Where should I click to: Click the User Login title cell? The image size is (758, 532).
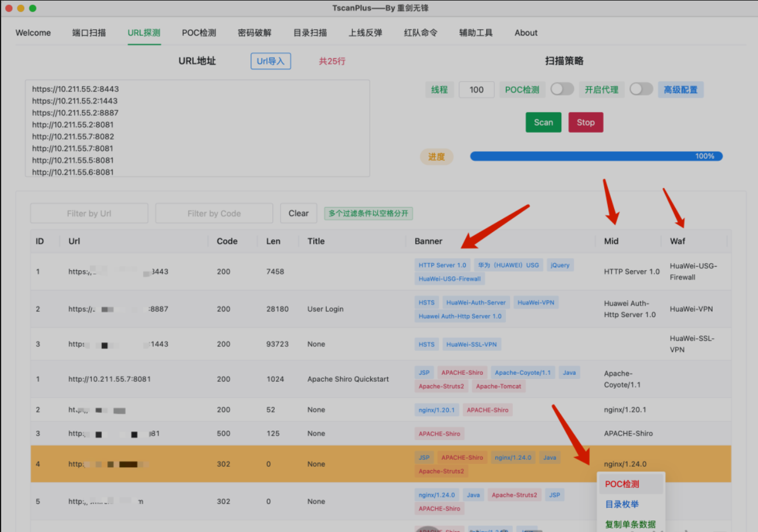click(x=325, y=309)
